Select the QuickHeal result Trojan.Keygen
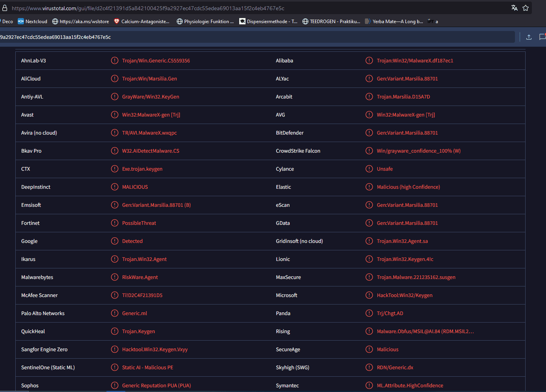 [138, 331]
